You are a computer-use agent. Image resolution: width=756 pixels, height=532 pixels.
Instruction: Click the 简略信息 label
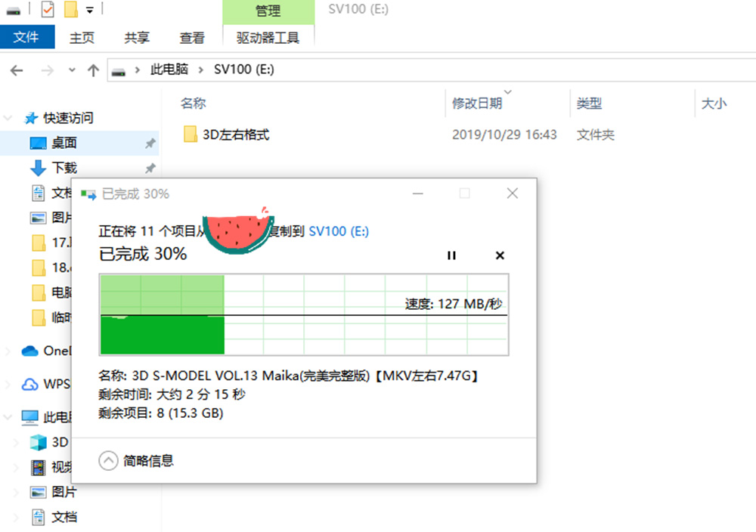coord(148,461)
